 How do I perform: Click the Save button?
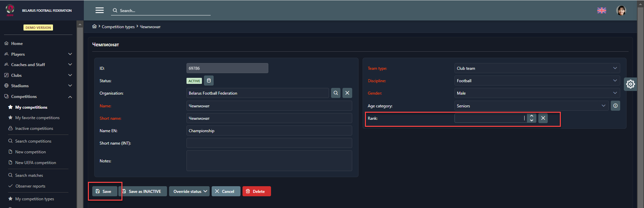coord(104,191)
